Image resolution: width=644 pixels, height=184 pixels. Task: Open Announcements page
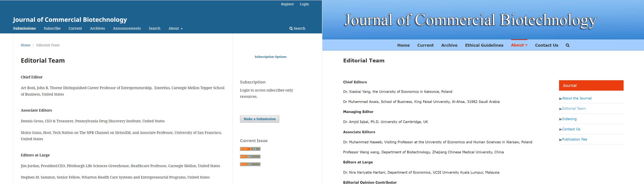(127, 28)
